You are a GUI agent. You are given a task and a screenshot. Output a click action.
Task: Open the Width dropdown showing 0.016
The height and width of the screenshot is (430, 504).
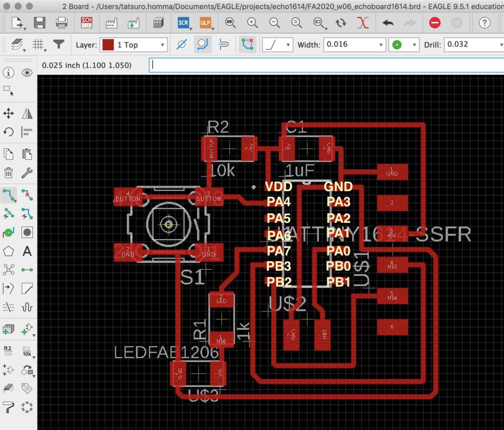click(354, 45)
